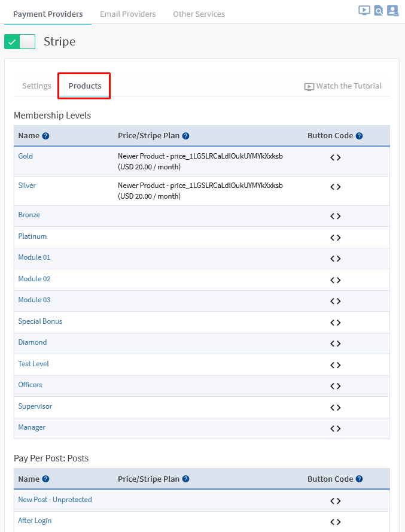This screenshot has width=405, height=532.
Task: Show button code for Supervisor level
Action: pos(335,408)
